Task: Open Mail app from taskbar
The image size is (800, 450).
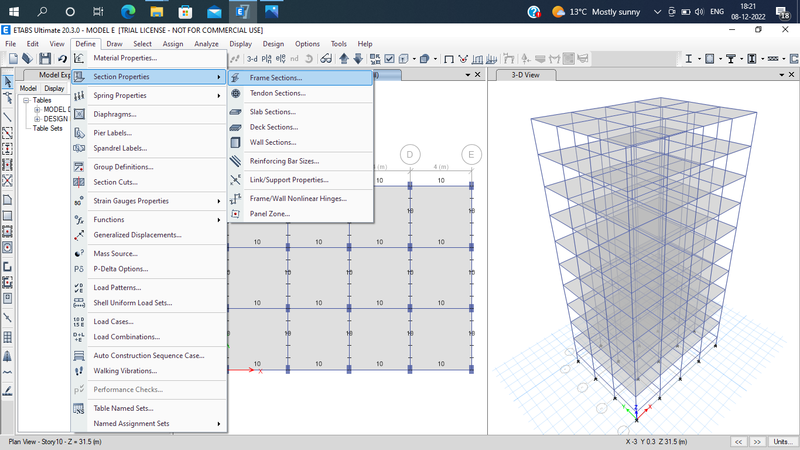Action: 214,11
